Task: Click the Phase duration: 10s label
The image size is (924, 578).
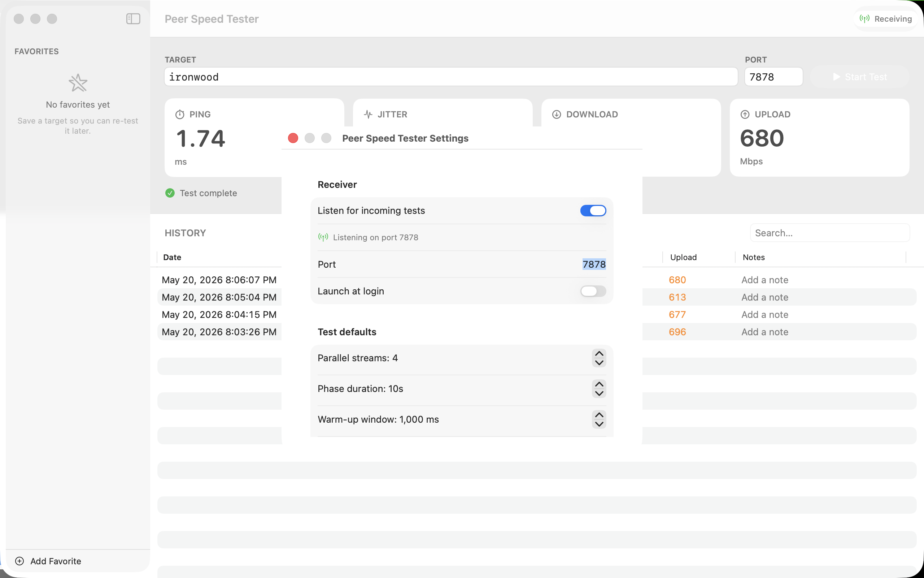Action: [361, 389]
